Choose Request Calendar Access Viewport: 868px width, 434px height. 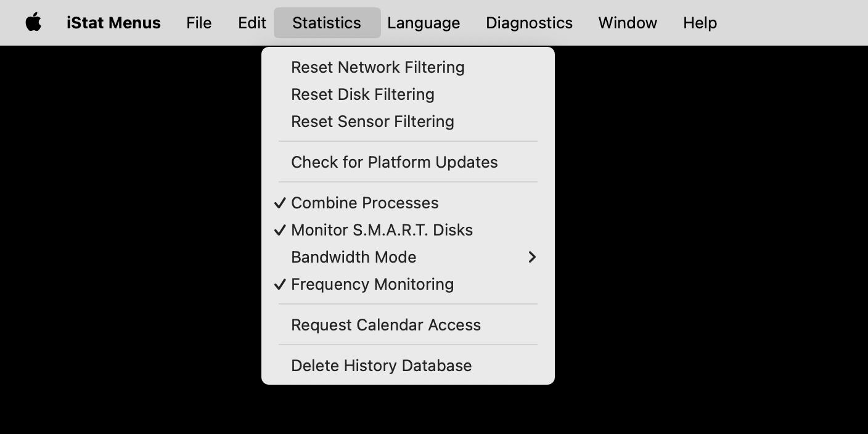click(x=408, y=325)
